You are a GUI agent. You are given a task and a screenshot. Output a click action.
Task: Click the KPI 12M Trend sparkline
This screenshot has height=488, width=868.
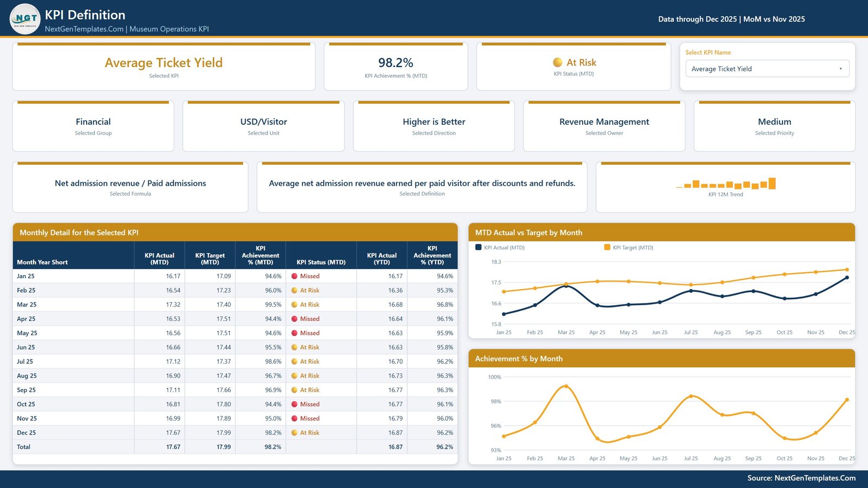point(726,184)
